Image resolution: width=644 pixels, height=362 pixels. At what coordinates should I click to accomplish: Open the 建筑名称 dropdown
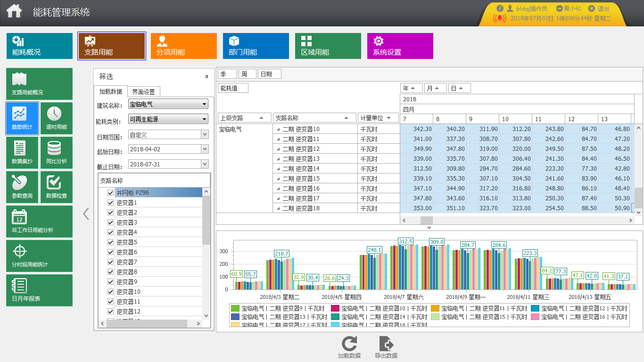[168, 104]
